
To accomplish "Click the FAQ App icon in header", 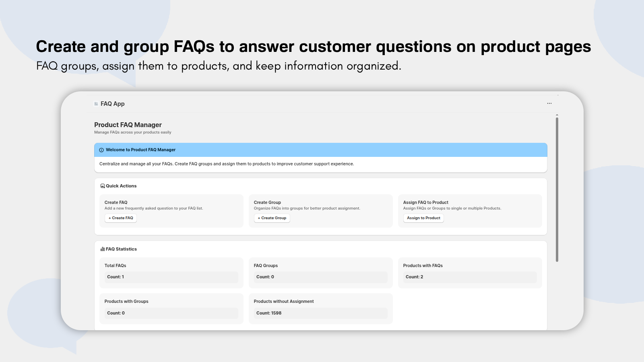I will [96, 104].
